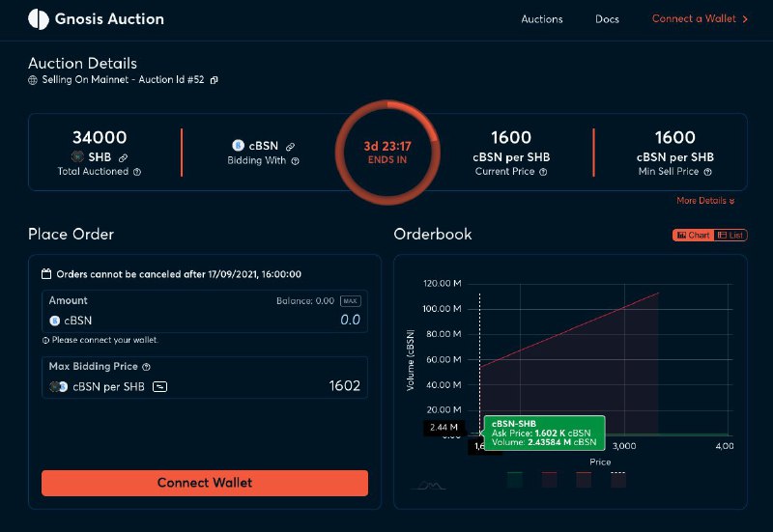This screenshot has width=773, height=532.
Task: Click the Place Order heading
Action: point(71,234)
